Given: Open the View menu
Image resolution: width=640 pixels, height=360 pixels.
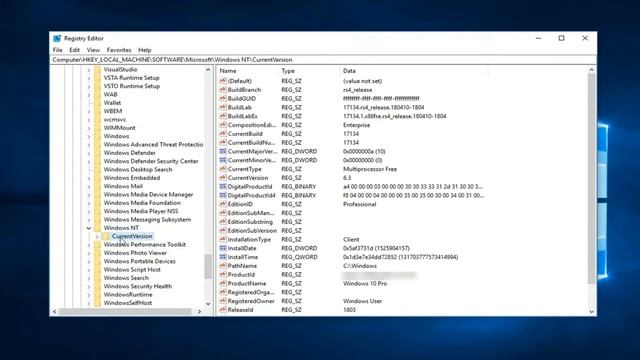Looking at the screenshot, I should 93,50.
